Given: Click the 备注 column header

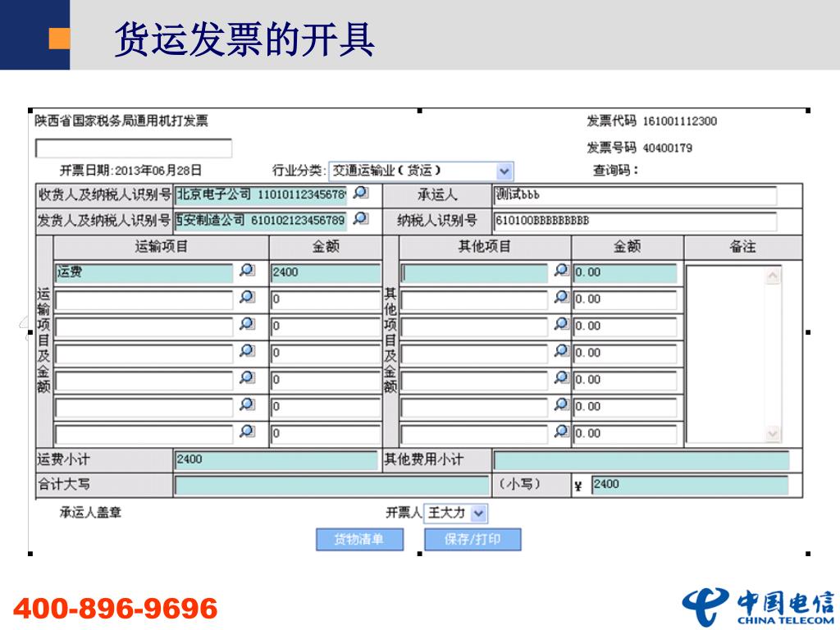Looking at the screenshot, I should (742, 246).
